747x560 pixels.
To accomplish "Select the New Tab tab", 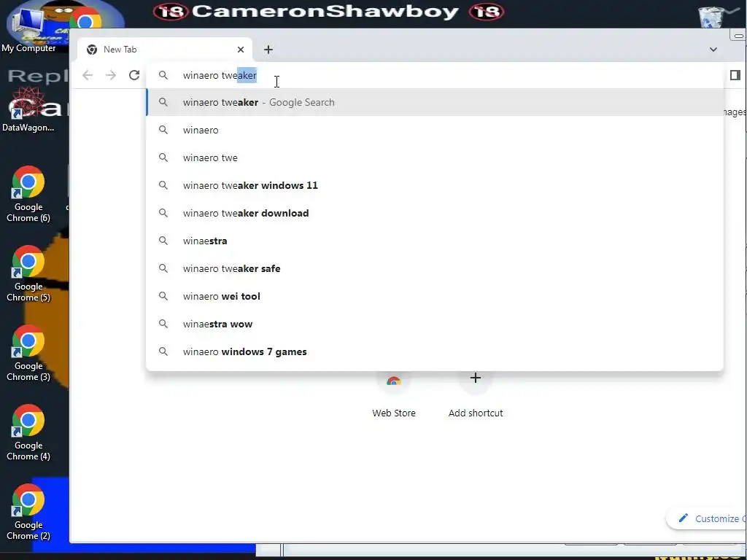I will [x=165, y=50].
